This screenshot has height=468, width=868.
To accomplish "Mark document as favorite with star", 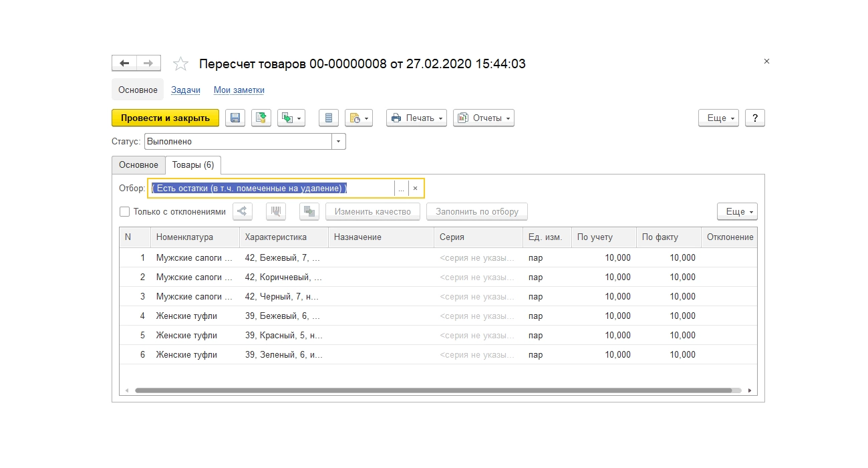I will pos(180,64).
